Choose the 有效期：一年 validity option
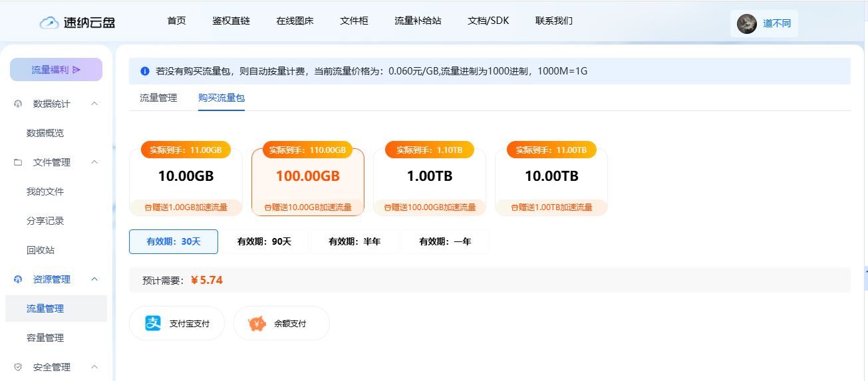868x381 pixels. (x=445, y=241)
